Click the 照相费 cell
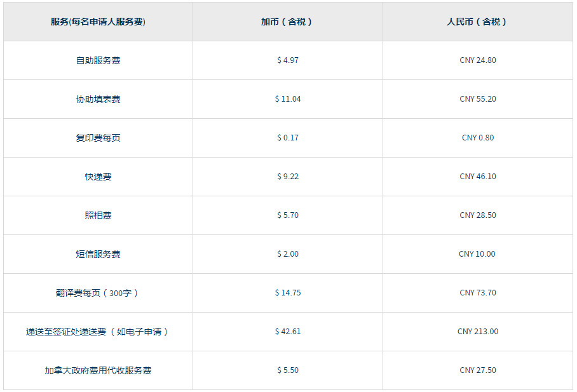The width and height of the screenshot is (577, 392). tap(97, 215)
